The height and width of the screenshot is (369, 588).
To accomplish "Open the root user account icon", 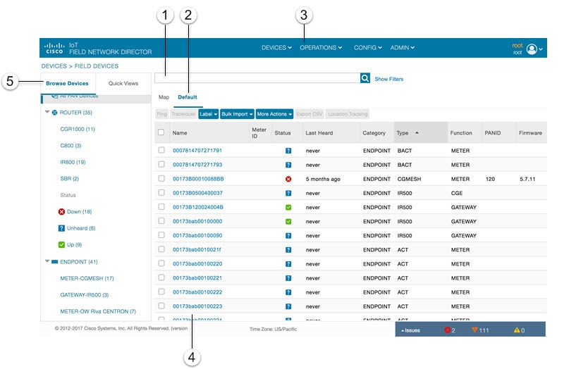I will pos(532,49).
